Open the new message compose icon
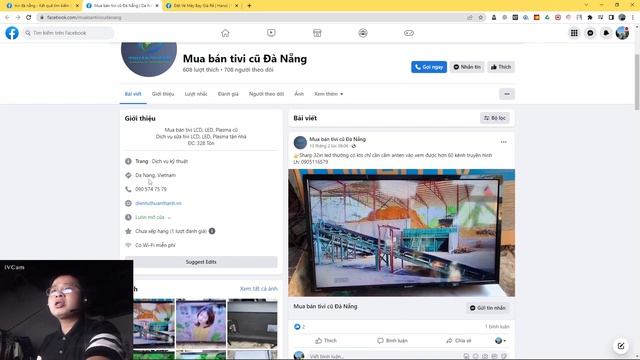This screenshot has height=360, width=640. pos(621,346)
